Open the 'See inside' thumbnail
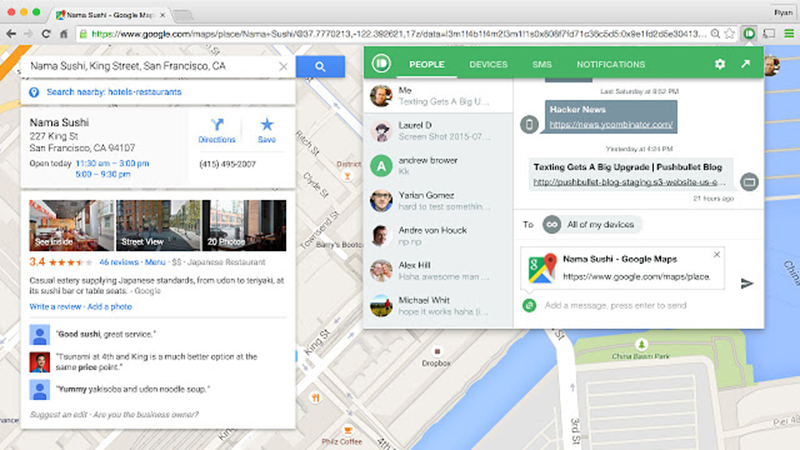The image size is (800, 450). coord(71,226)
